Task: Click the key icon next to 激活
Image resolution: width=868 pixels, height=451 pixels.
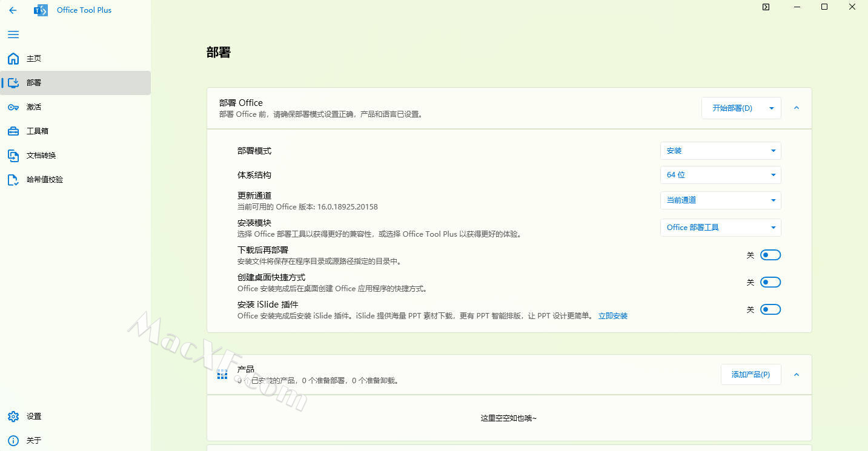Action: point(13,107)
